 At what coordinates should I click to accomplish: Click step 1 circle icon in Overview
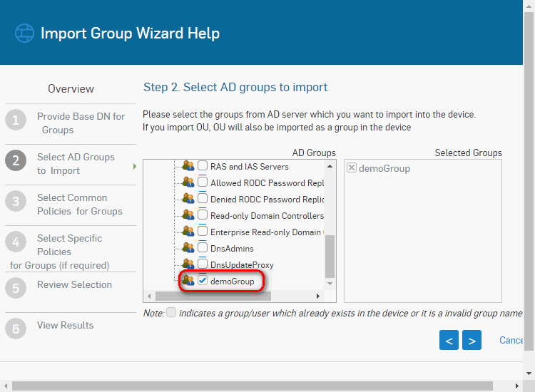16,120
